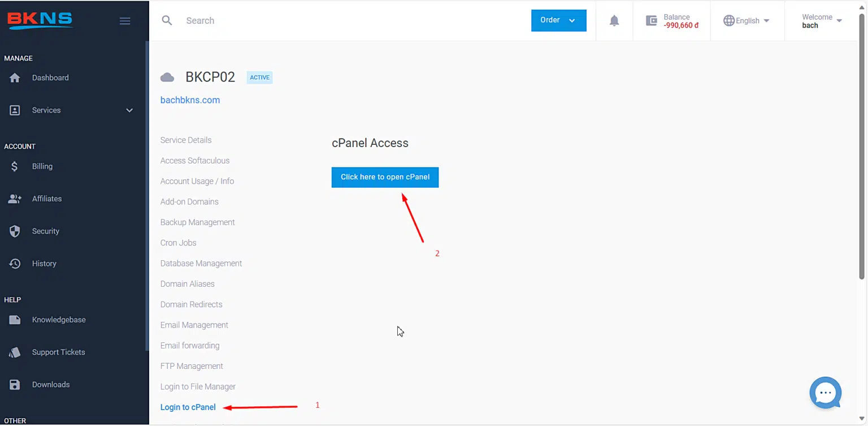The width and height of the screenshot is (868, 426).
Task: Open Billing in sidebar
Action: click(42, 166)
